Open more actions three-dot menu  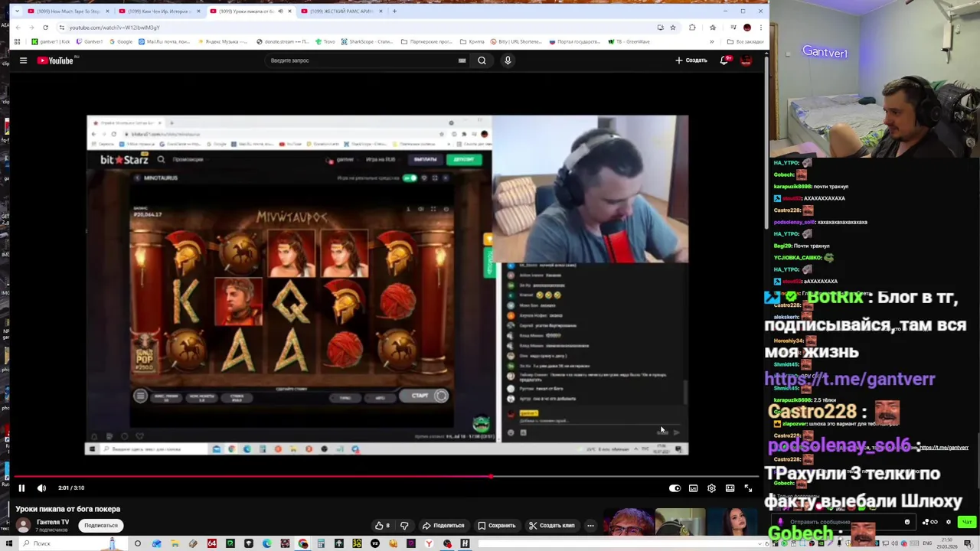[590, 526]
